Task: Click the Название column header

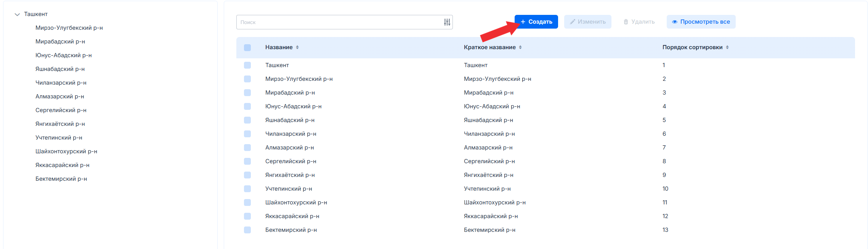Action: tap(279, 47)
